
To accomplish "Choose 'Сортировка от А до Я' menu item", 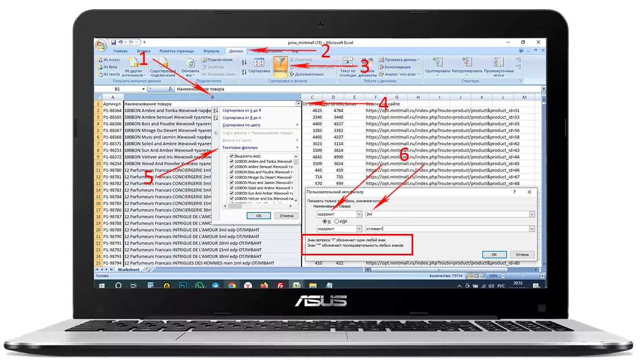I will 242,111.
